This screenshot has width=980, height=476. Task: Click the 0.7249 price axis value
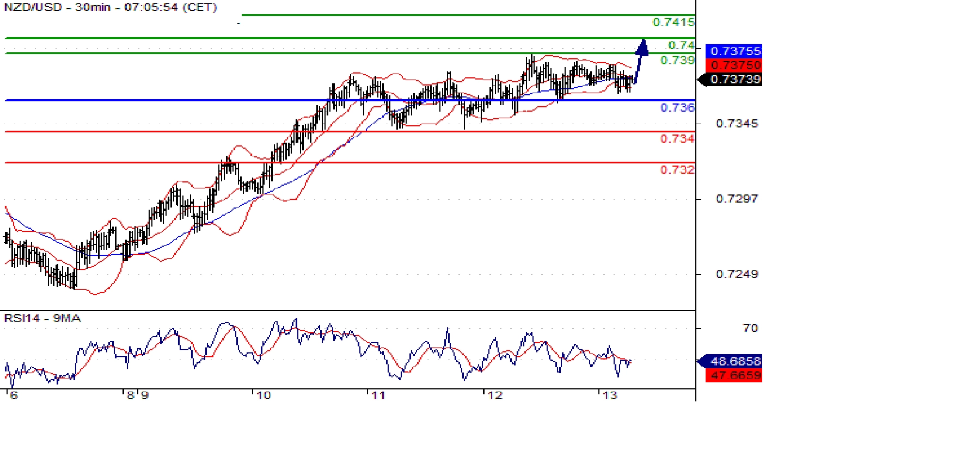pyautogui.click(x=737, y=274)
